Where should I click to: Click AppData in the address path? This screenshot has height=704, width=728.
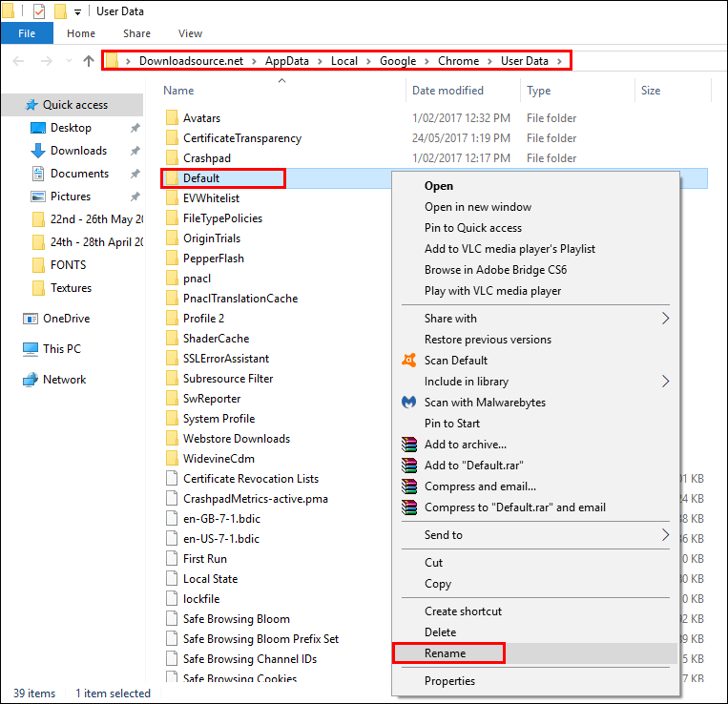(286, 61)
